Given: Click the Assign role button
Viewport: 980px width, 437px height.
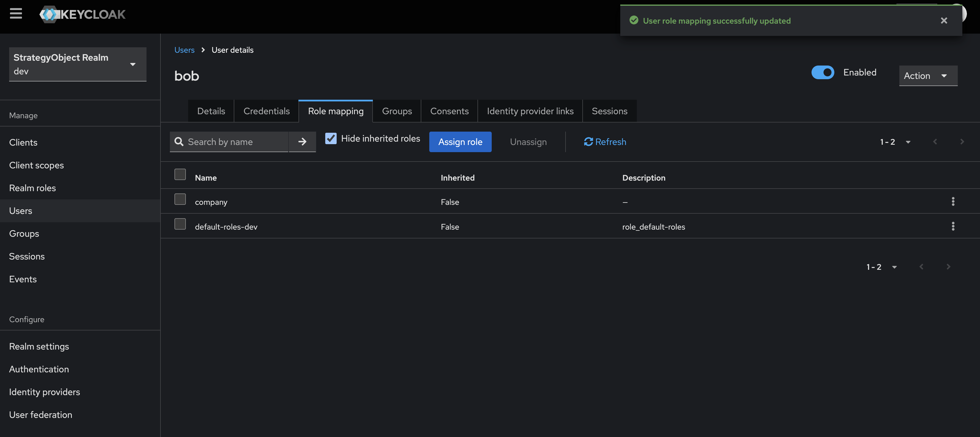Looking at the screenshot, I should 460,142.
